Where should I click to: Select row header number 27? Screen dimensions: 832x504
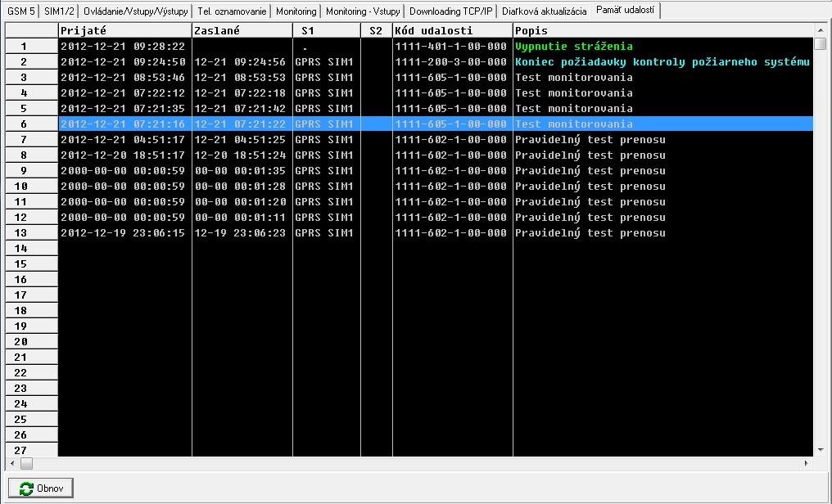(31, 450)
